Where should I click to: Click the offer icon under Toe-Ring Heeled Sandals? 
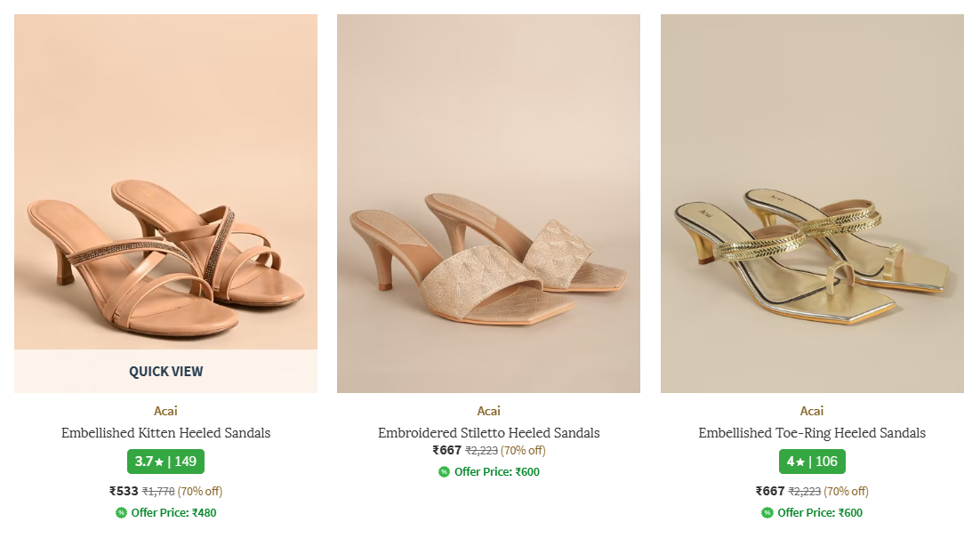click(767, 512)
